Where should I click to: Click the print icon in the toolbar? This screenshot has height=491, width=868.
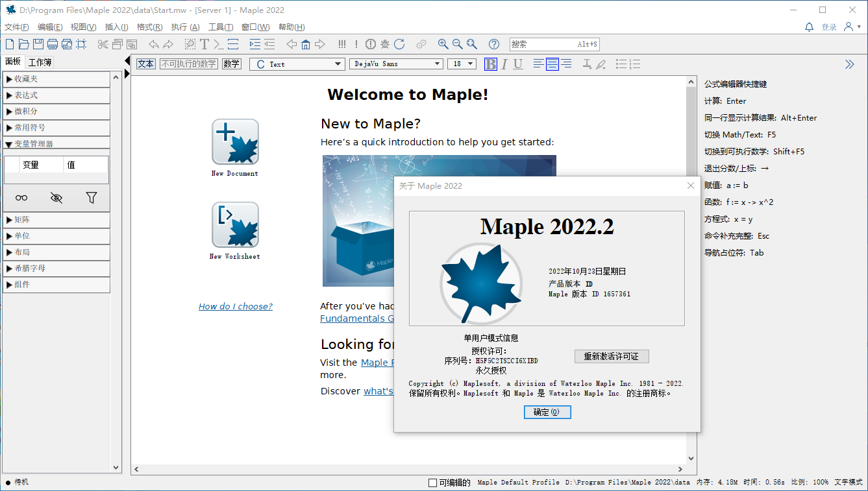tap(53, 44)
